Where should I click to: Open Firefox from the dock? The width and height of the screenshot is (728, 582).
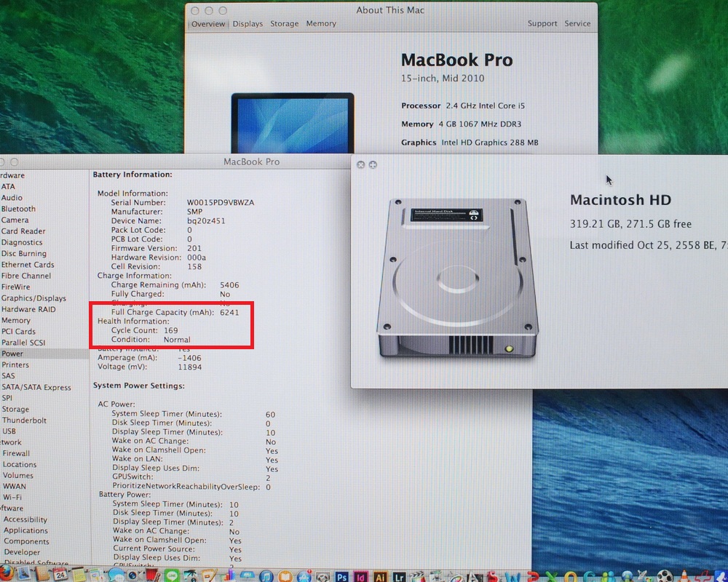coord(6,574)
